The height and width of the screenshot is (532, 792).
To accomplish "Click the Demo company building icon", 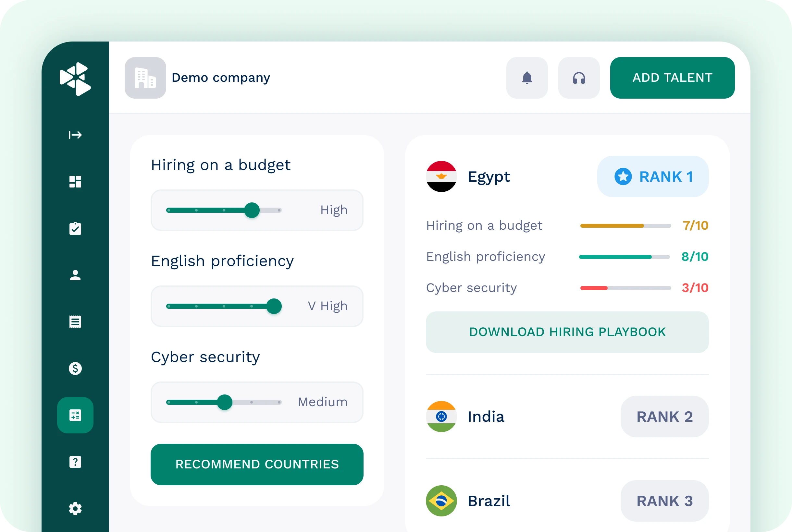I will [x=145, y=78].
